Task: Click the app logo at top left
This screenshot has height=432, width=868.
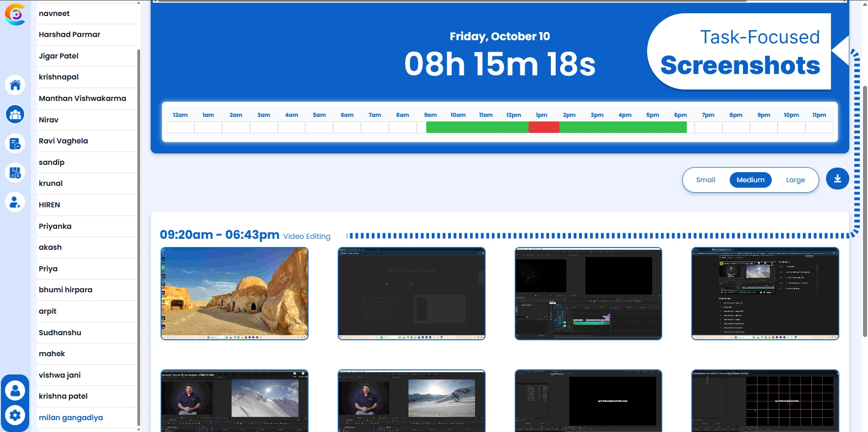Action: (x=15, y=15)
